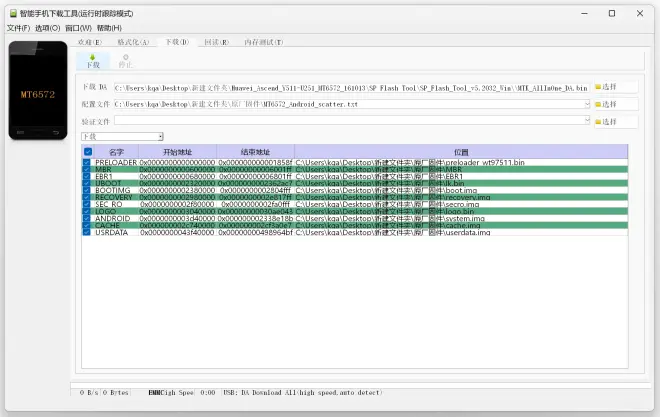
Task: Switch to the 内存测试(T) tab
Action: point(264,42)
